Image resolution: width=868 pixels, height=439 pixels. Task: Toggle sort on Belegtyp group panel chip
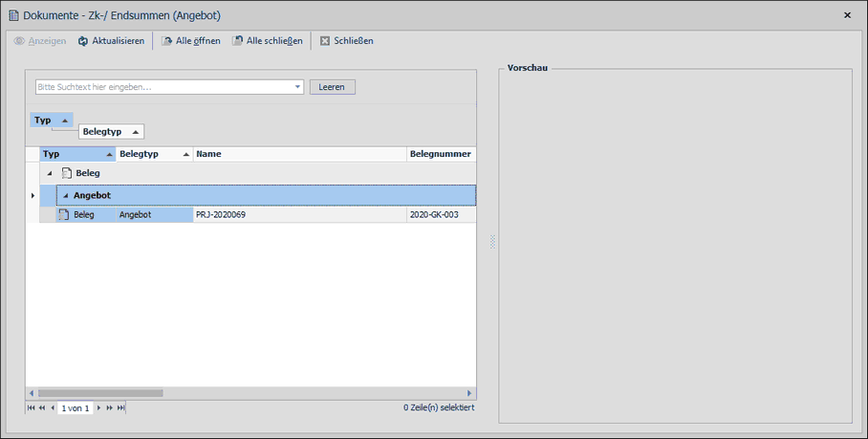point(111,132)
